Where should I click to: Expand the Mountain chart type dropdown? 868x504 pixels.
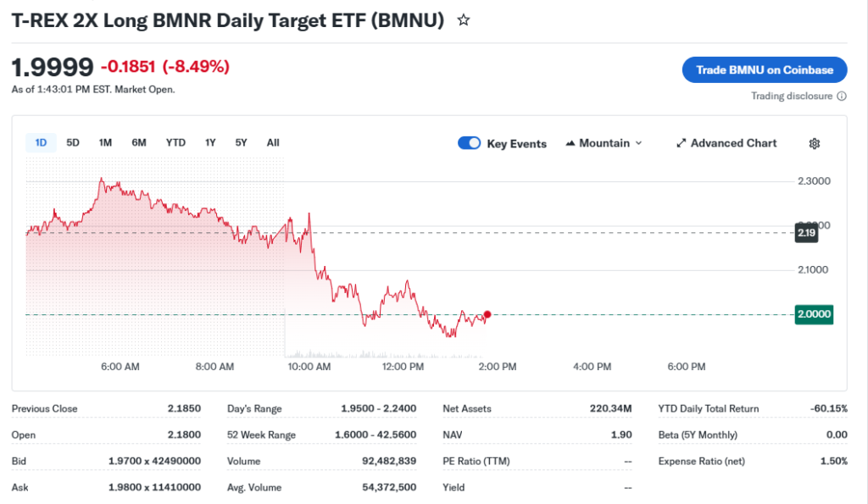click(x=637, y=144)
